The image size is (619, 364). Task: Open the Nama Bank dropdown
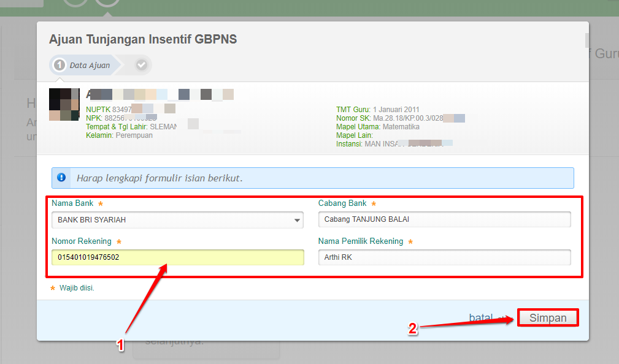point(177,220)
